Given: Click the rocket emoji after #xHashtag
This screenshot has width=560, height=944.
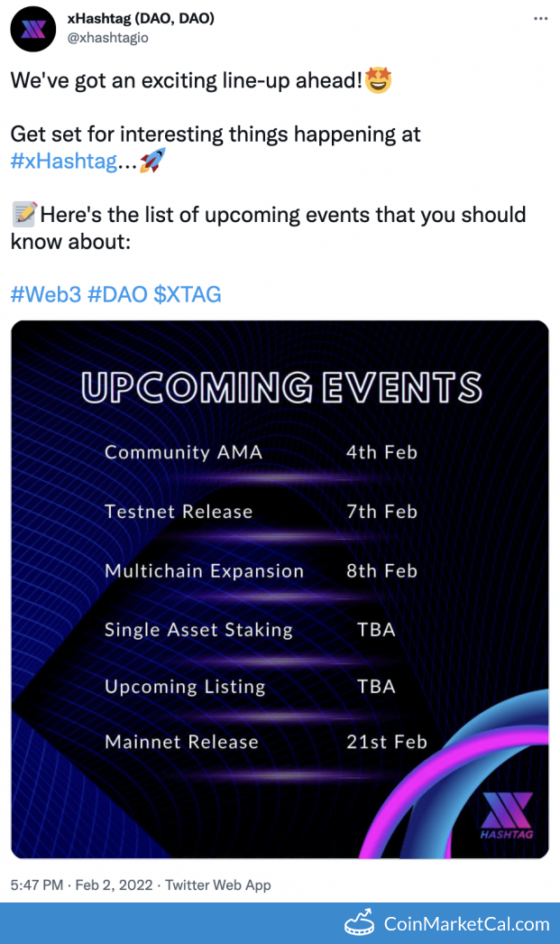Looking at the screenshot, I should tap(152, 162).
